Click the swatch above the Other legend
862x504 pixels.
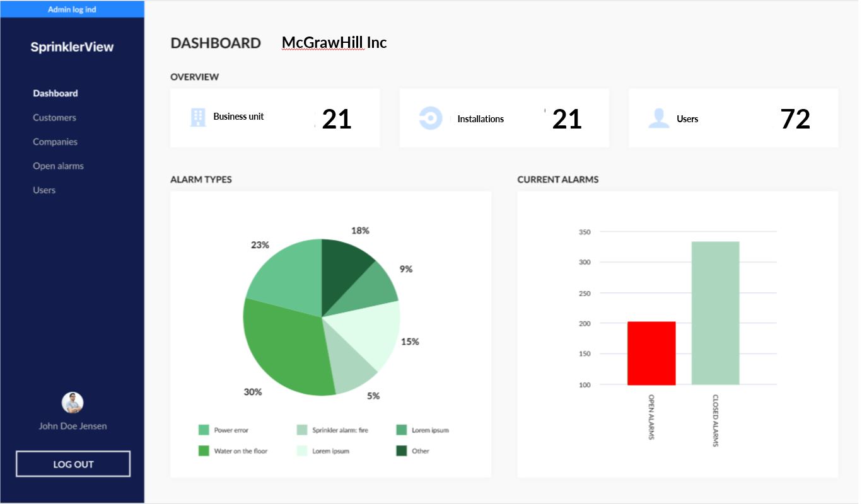coord(401,430)
